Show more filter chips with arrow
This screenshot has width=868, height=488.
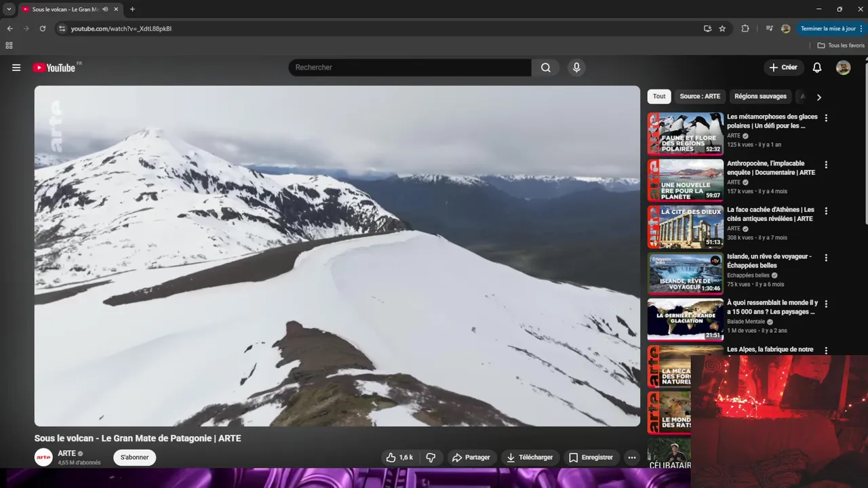point(818,97)
